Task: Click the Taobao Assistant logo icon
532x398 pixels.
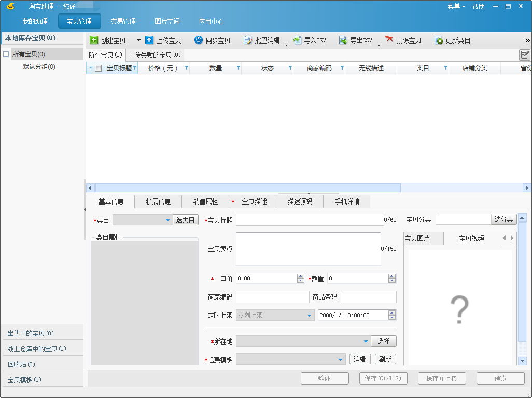Action: (10, 6)
